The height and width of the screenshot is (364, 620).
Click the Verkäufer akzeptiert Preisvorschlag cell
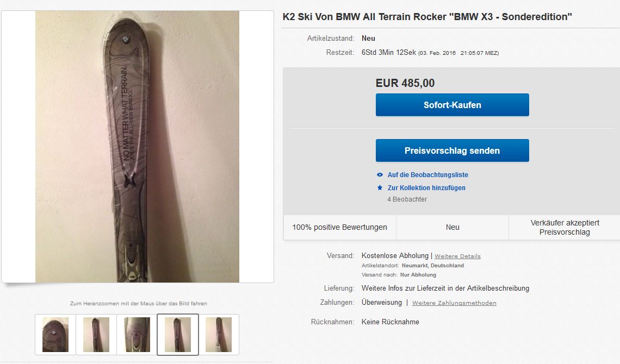565,228
